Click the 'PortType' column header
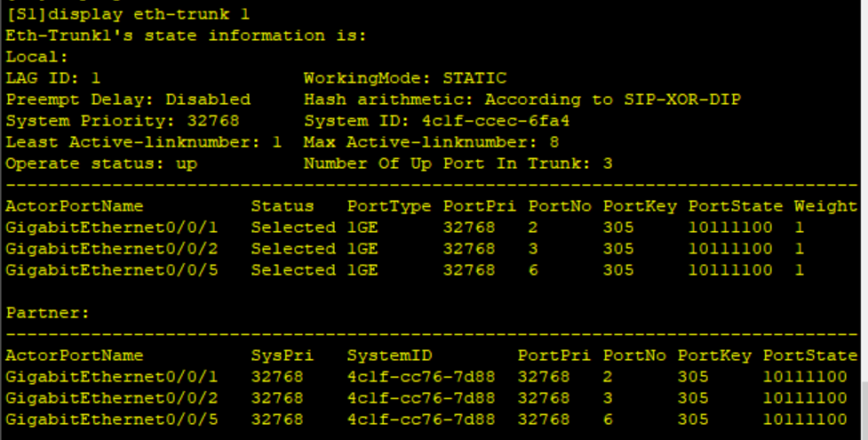This screenshot has width=868, height=440. pos(389,207)
